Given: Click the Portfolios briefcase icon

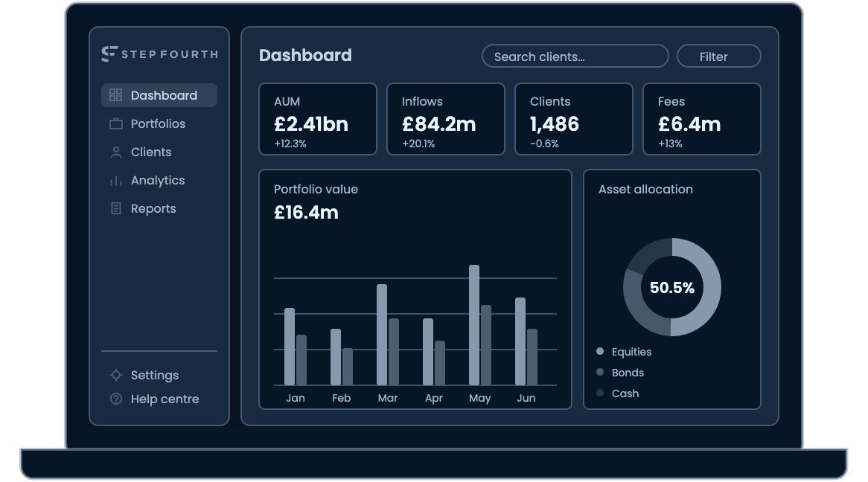Looking at the screenshot, I should [x=115, y=123].
